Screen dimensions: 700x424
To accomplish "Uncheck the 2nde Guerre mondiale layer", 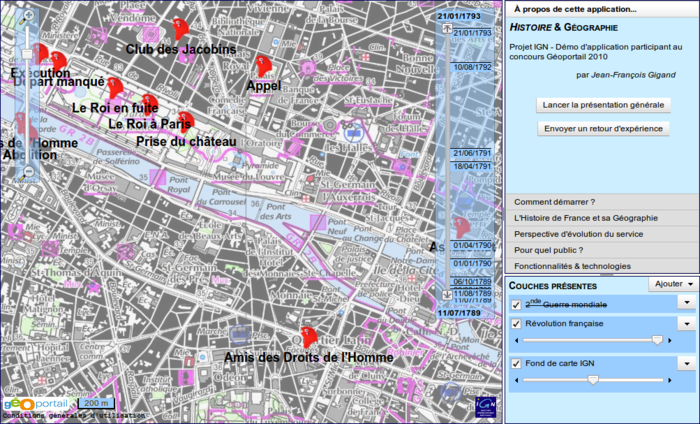I will 516,304.
